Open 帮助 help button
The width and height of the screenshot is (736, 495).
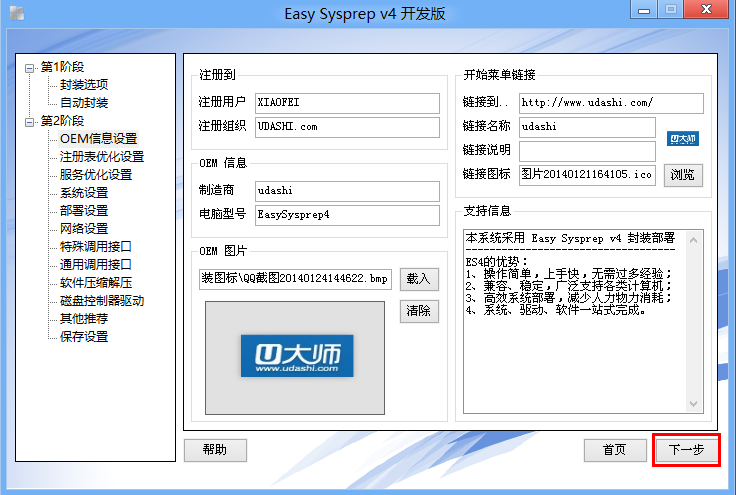[215, 450]
